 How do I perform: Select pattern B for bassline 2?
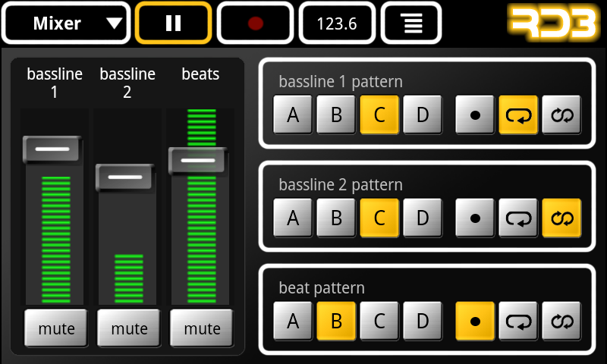[x=336, y=218]
